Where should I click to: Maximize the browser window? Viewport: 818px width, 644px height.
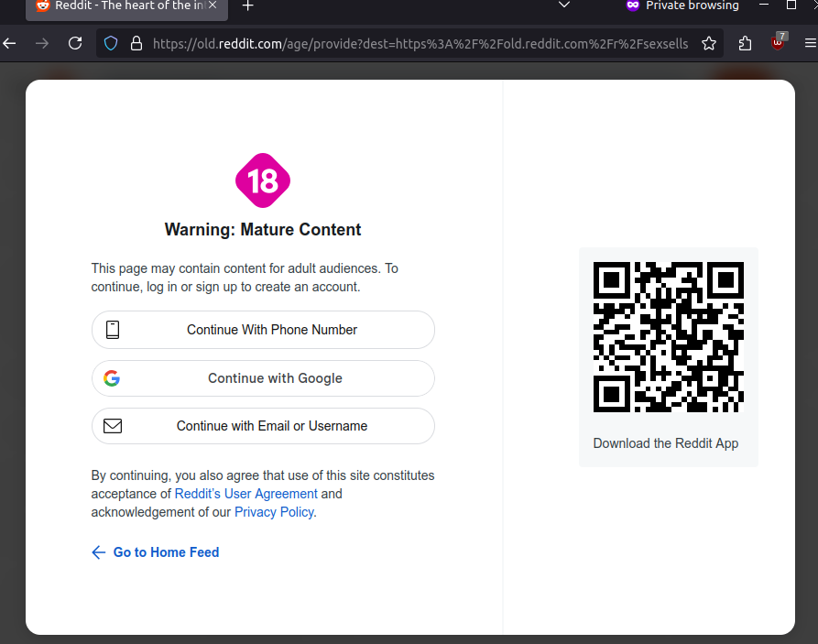[x=791, y=5]
